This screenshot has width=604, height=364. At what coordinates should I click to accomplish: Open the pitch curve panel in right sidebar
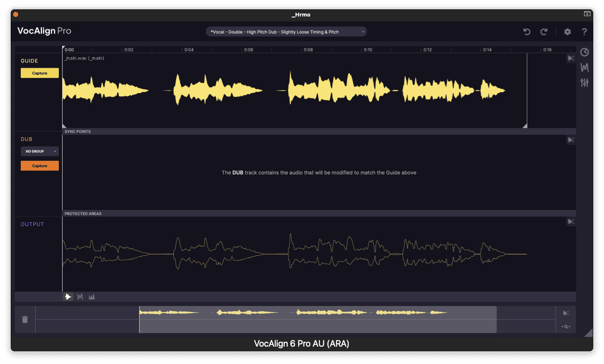click(585, 67)
